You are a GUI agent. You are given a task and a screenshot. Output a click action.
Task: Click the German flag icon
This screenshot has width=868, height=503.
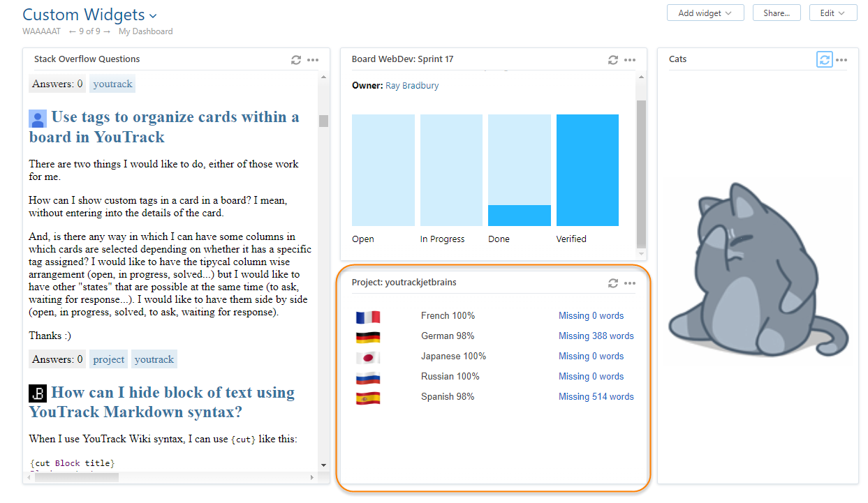pyautogui.click(x=368, y=337)
